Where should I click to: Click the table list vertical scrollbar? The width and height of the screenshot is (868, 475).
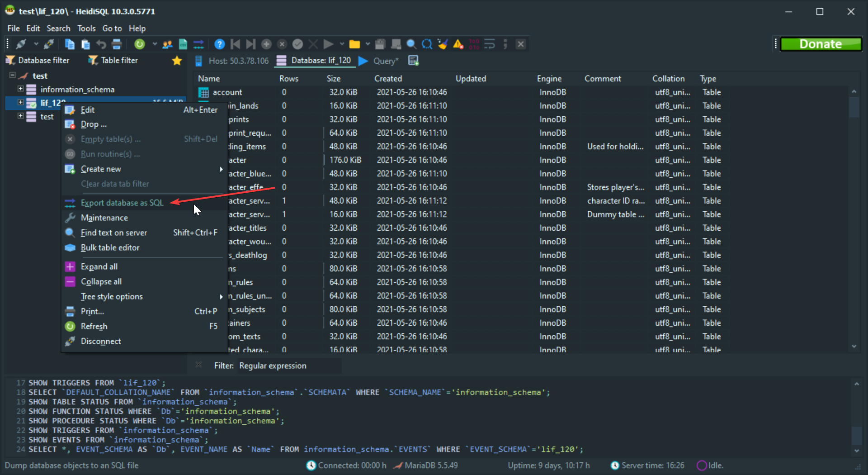tap(854, 217)
